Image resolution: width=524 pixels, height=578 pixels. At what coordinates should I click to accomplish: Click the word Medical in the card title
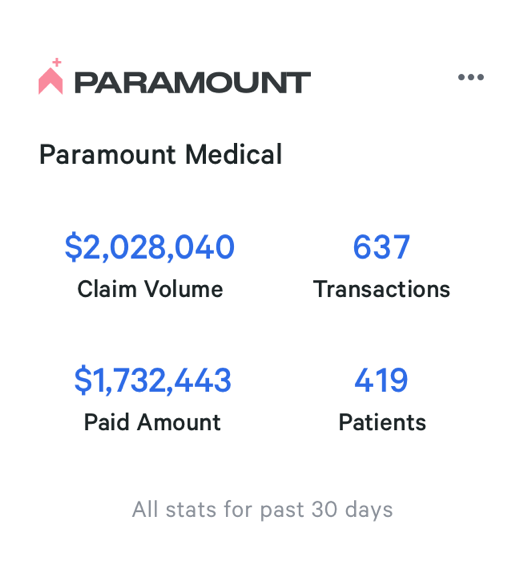234,154
